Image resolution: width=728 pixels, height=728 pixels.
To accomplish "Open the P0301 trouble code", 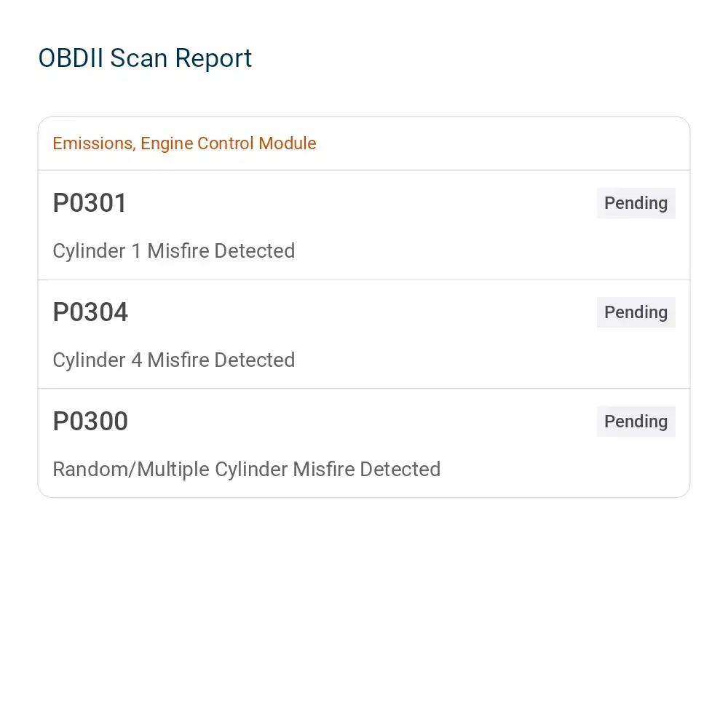I will coord(90,203).
